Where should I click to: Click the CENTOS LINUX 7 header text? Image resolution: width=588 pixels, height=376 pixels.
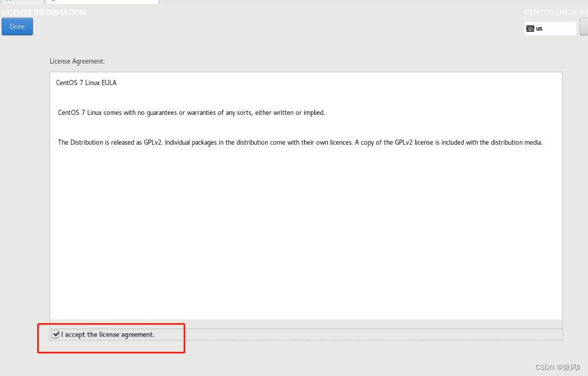click(556, 12)
